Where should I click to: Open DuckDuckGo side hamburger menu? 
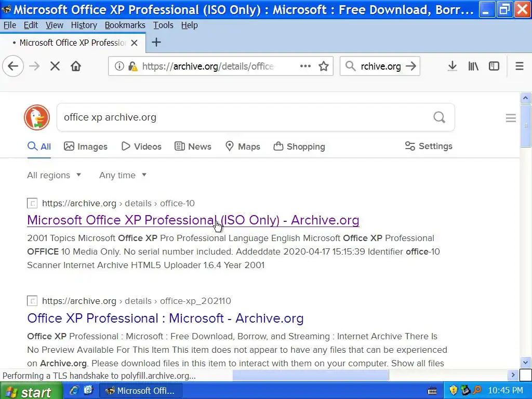(x=511, y=118)
